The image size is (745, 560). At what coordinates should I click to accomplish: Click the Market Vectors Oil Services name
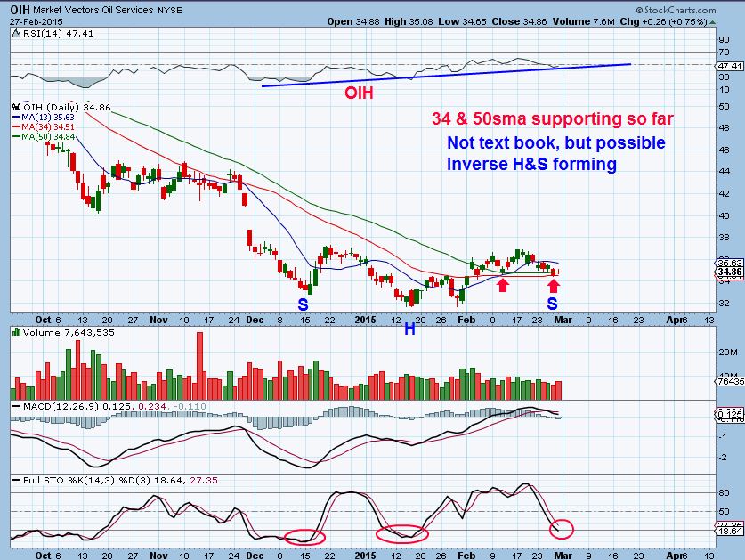[93, 10]
